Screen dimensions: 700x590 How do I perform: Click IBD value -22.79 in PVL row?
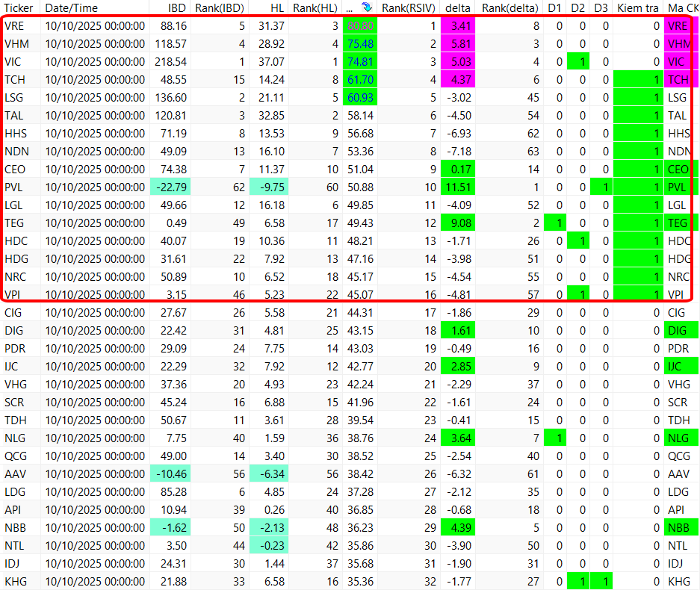pyautogui.click(x=170, y=187)
